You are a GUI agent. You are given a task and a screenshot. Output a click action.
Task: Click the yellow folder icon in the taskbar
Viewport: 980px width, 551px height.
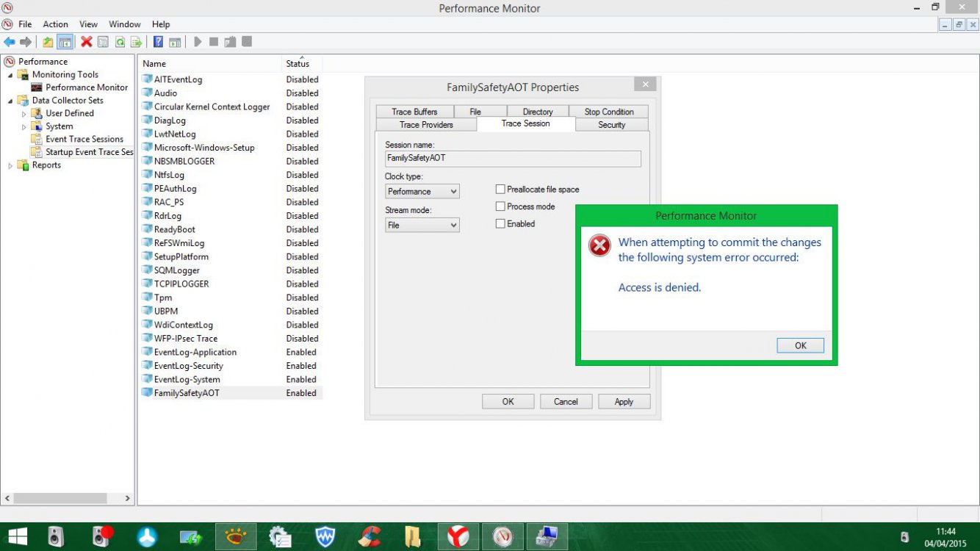(414, 537)
